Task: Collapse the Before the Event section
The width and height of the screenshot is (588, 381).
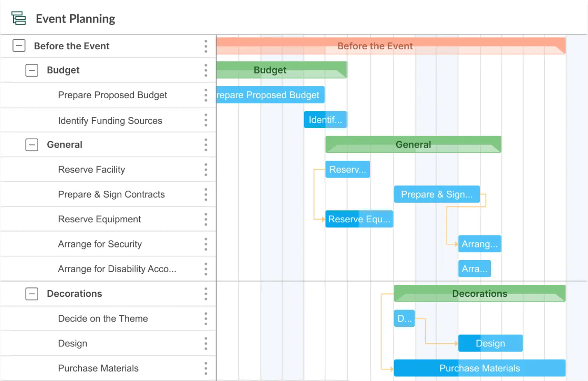Action: coord(19,46)
